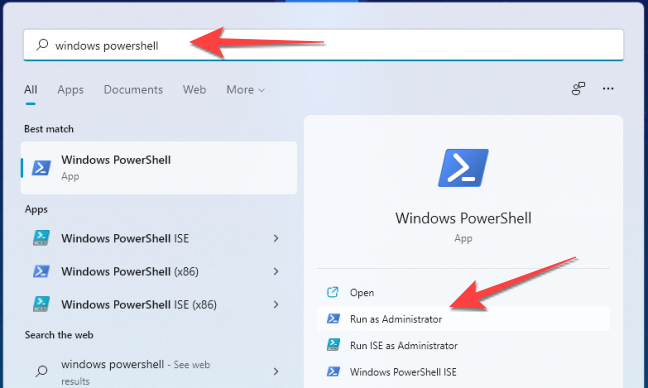Open Windows PowerShell best match result
The image size is (648, 388).
pyautogui.click(x=159, y=168)
